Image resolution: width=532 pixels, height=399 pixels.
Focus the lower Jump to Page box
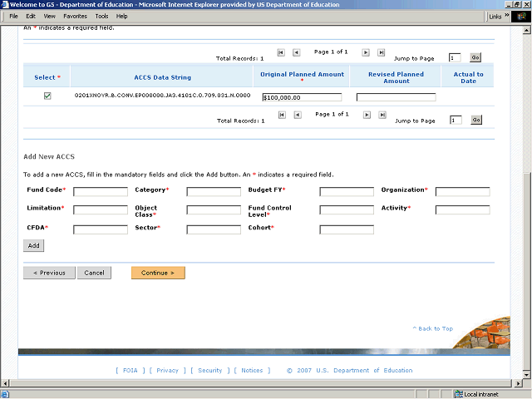(456, 120)
